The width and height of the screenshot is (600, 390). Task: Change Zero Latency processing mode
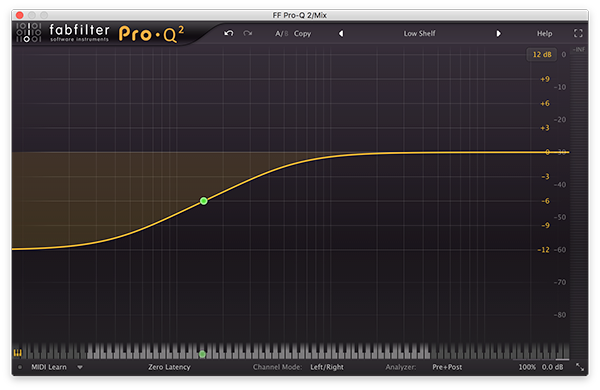point(169,367)
